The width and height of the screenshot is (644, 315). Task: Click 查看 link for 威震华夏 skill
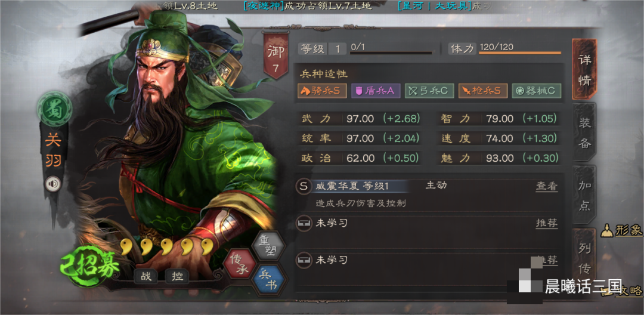(547, 187)
